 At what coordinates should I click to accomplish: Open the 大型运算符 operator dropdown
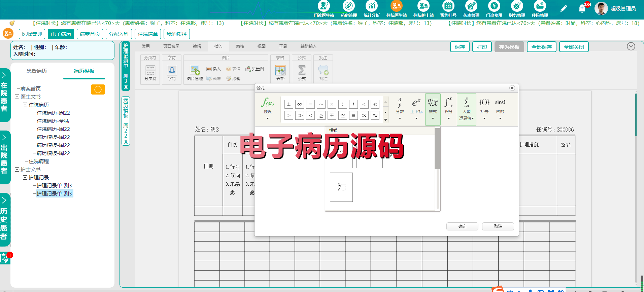[x=467, y=109]
